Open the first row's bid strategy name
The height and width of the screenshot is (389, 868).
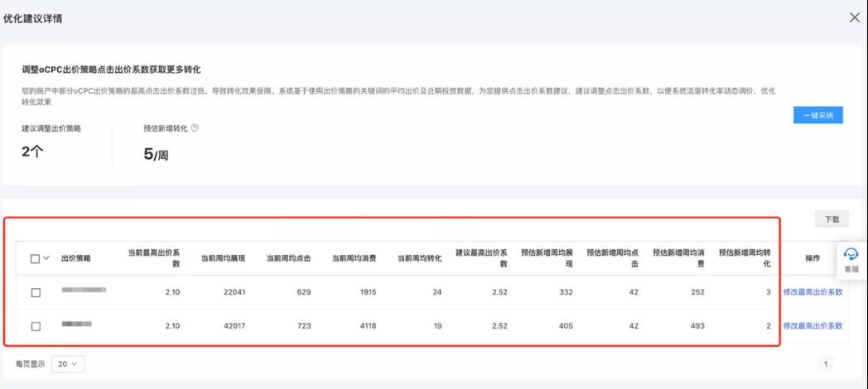(x=84, y=291)
